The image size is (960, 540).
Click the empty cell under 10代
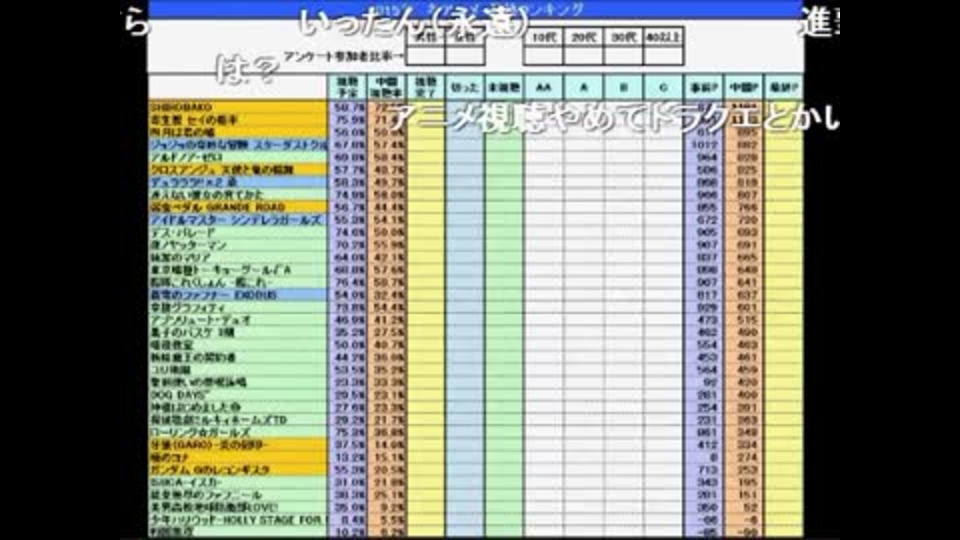(x=543, y=56)
